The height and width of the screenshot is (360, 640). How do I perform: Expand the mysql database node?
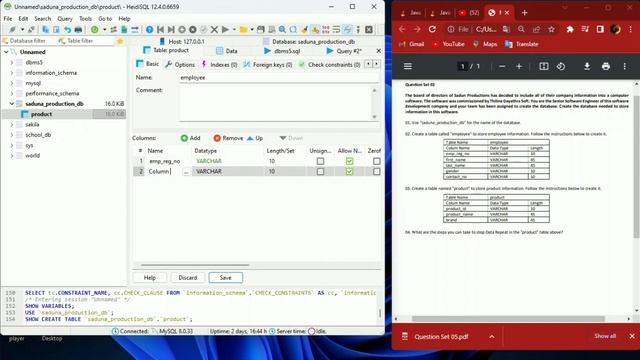click(12, 83)
